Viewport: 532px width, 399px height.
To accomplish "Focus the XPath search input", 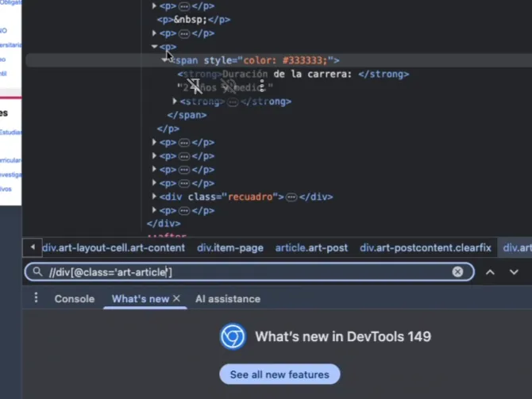I will 249,272.
